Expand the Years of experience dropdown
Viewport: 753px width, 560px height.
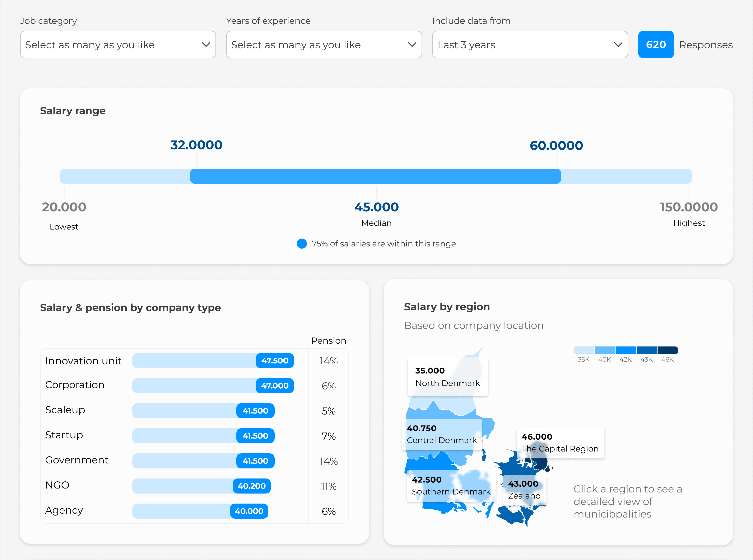324,44
